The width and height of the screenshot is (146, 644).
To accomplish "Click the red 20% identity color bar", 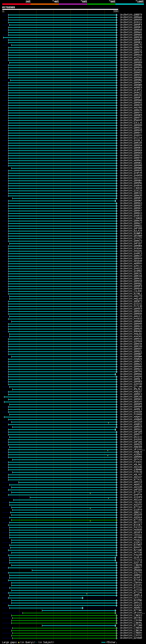I will click(16, 4).
